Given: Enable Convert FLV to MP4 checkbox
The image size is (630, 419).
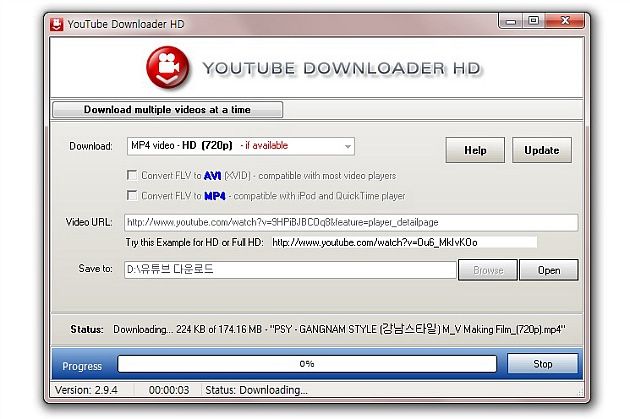Looking at the screenshot, I should (x=132, y=195).
